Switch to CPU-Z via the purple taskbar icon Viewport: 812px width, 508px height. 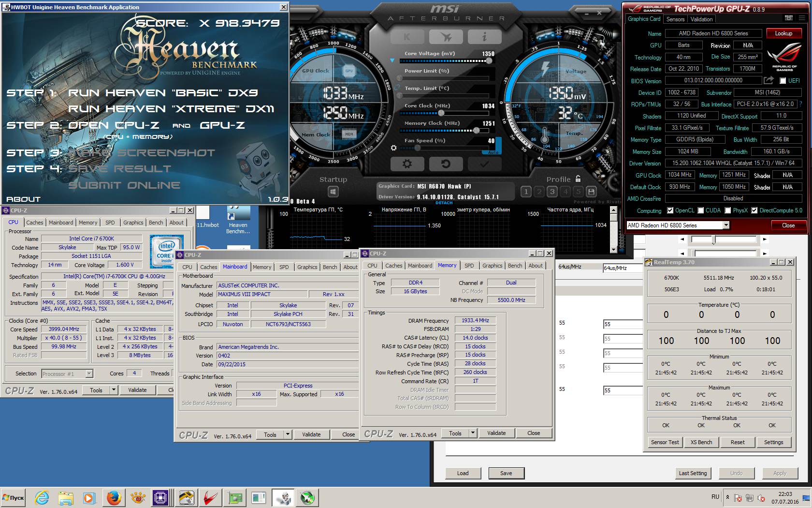(x=160, y=497)
